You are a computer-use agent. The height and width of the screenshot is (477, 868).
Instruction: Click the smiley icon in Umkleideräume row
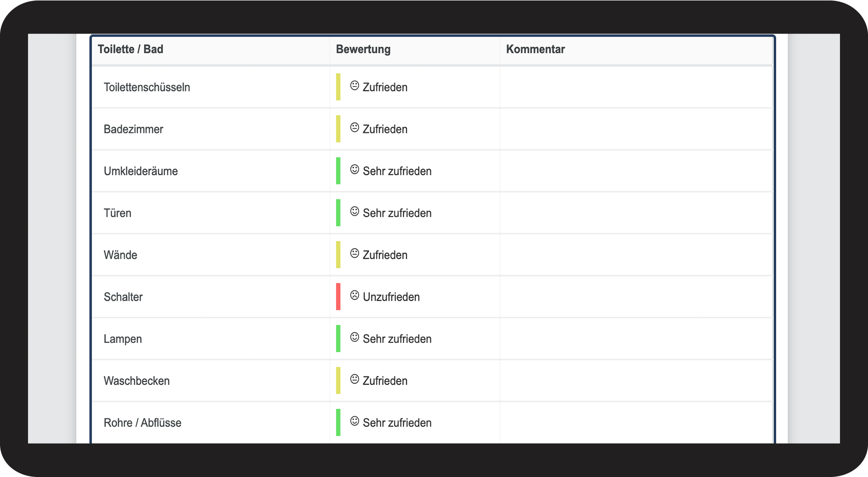tap(355, 169)
